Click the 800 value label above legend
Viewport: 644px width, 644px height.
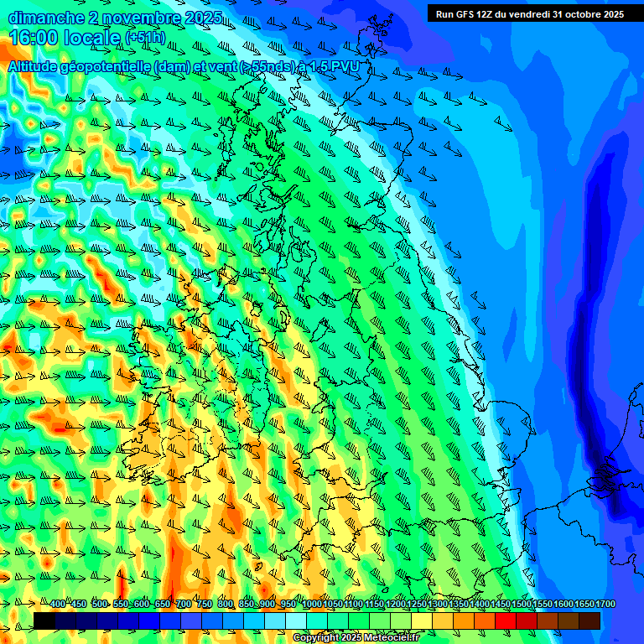tap(226, 605)
